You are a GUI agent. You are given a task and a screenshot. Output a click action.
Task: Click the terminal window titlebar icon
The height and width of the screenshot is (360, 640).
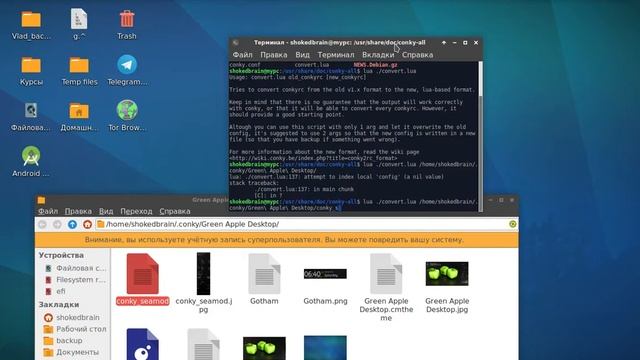click(x=236, y=42)
